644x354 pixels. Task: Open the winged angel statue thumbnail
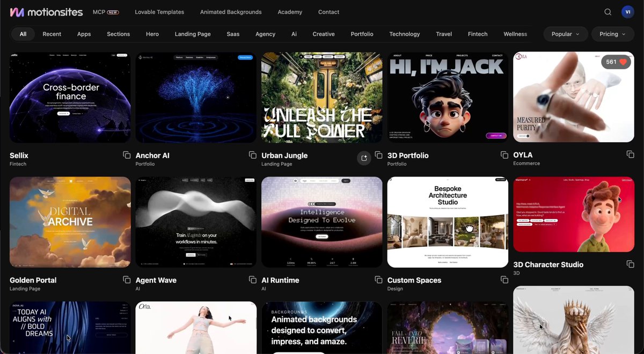tap(574, 320)
